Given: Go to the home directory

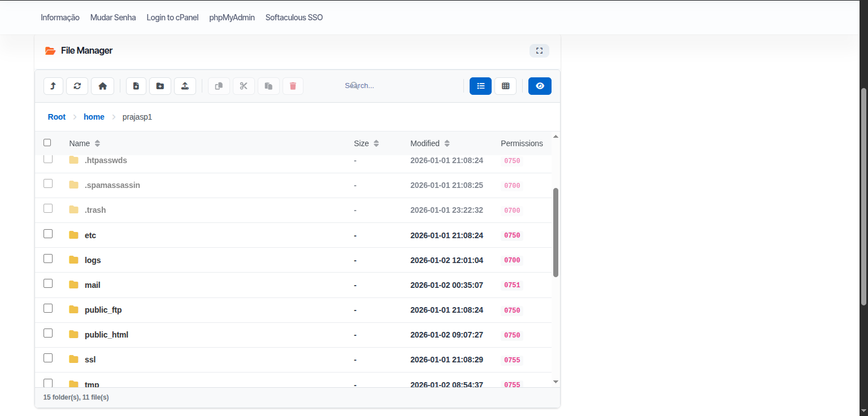Looking at the screenshot, I should coord(102,86).
